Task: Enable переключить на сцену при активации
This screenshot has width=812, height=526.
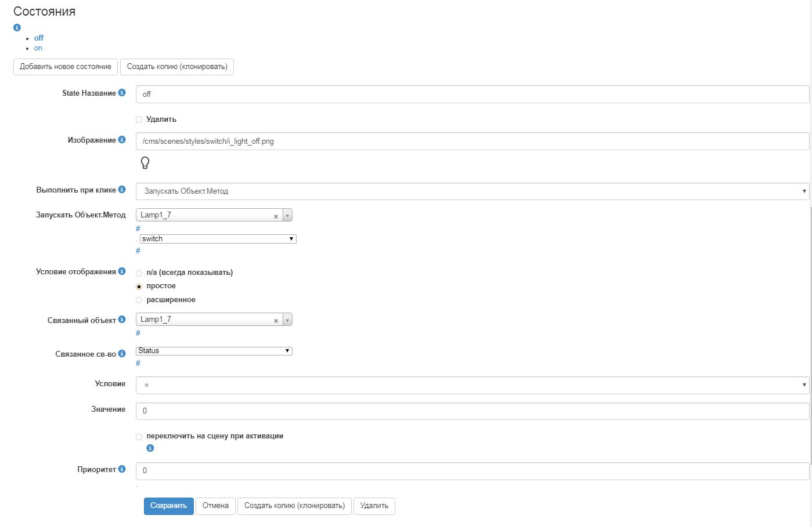Action: click(139, 436)
